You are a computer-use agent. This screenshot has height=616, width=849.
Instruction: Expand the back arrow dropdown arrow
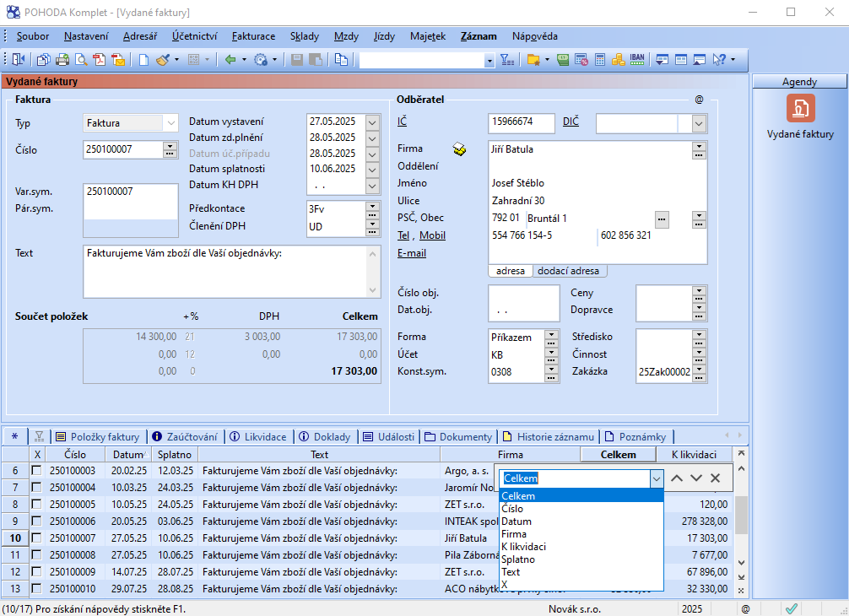244,60
